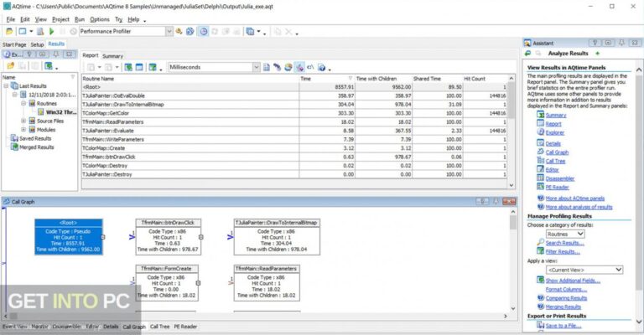This screenshot has width=644, height=335.
Task: Sort by the Time column header
Action: pos(326,79)
